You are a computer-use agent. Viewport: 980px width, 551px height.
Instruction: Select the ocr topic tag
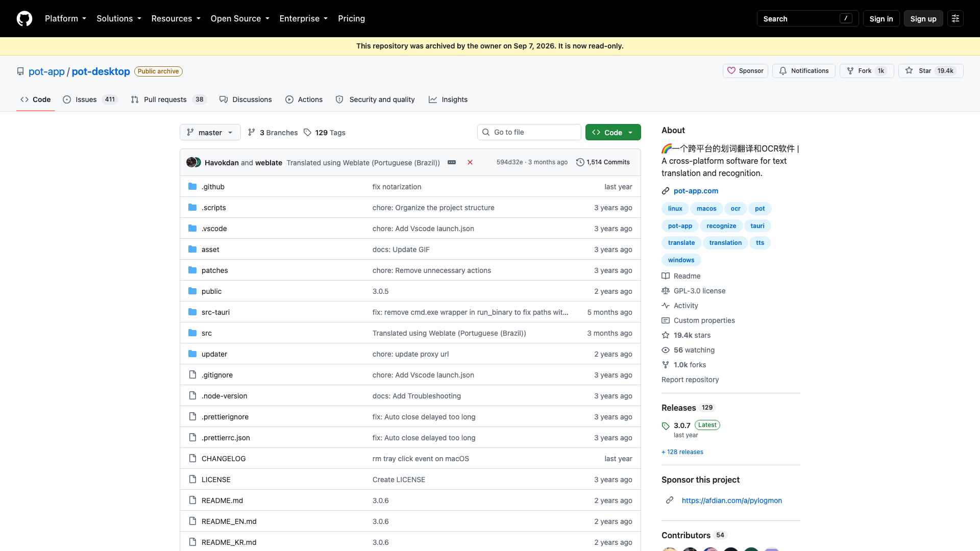(x=736, y=209)
